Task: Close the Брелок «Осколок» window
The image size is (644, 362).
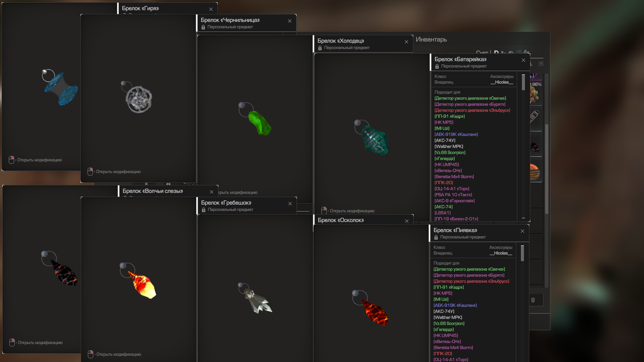Action: 407,221
